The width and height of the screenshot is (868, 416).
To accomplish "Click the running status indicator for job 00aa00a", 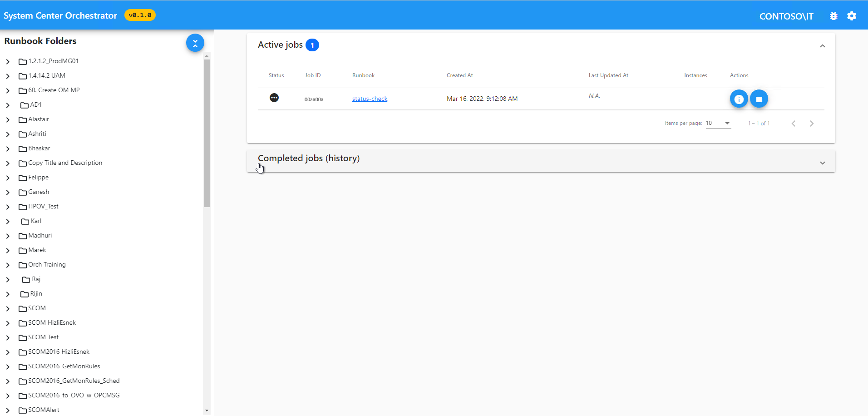I will click(274, 98).
